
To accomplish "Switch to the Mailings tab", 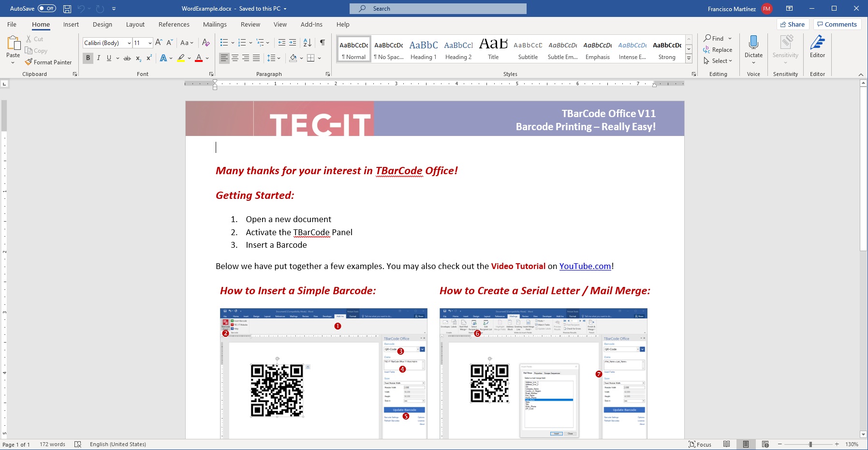I will (x=215, y=24).
